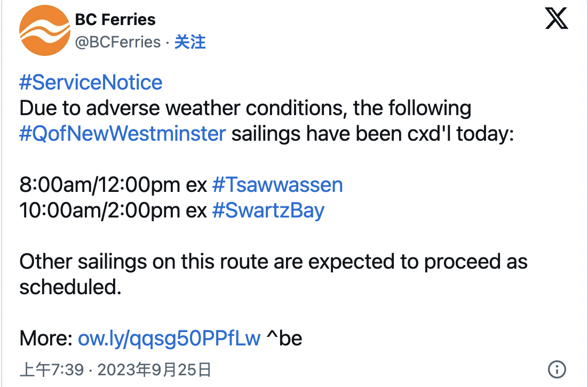This screenshot has height=387, width=588.
Task: Click the More: label text
Action: click(46, 338)
